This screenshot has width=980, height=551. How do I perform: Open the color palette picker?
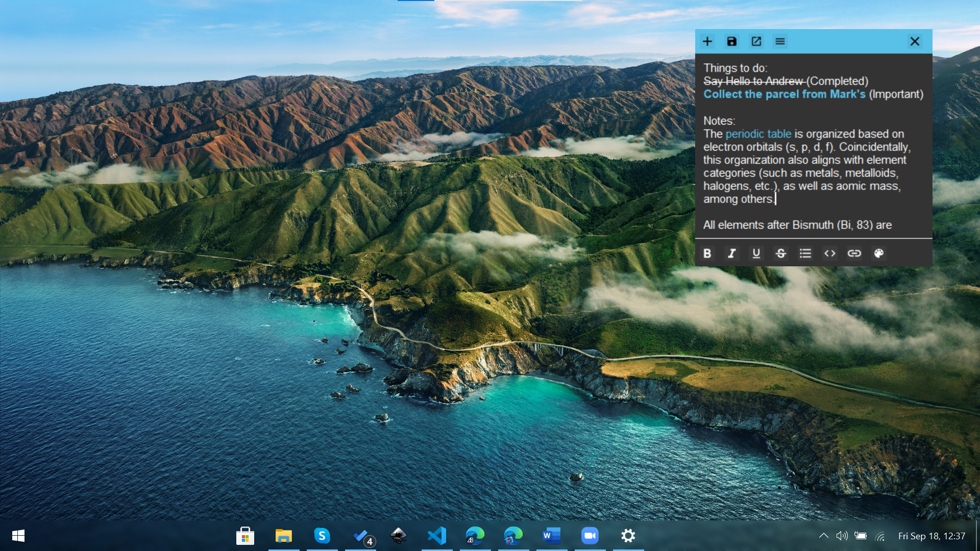coord(878,254)
